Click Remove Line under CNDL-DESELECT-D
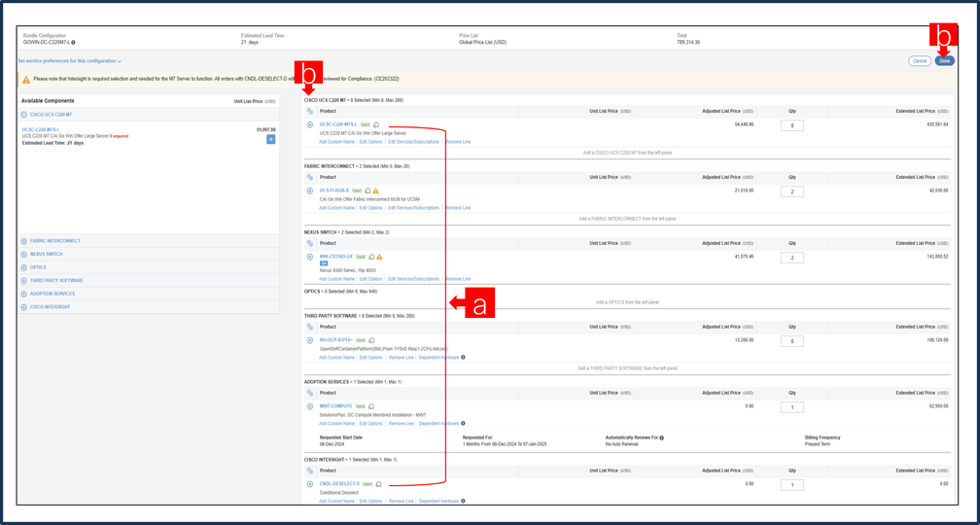 click(x=402, y=501)
